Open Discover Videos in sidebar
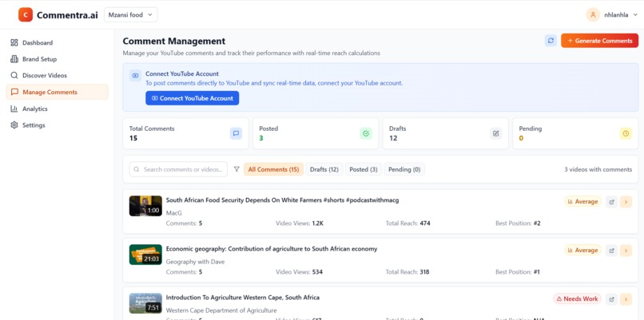This screenshot has width=644, height=320. click(57, 76)
